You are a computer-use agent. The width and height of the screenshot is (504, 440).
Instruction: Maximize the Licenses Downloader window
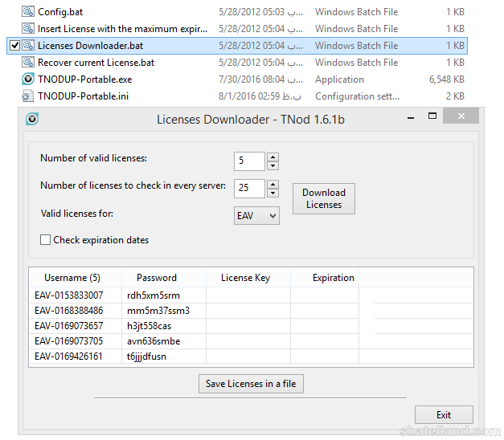[x=432, y=116]
